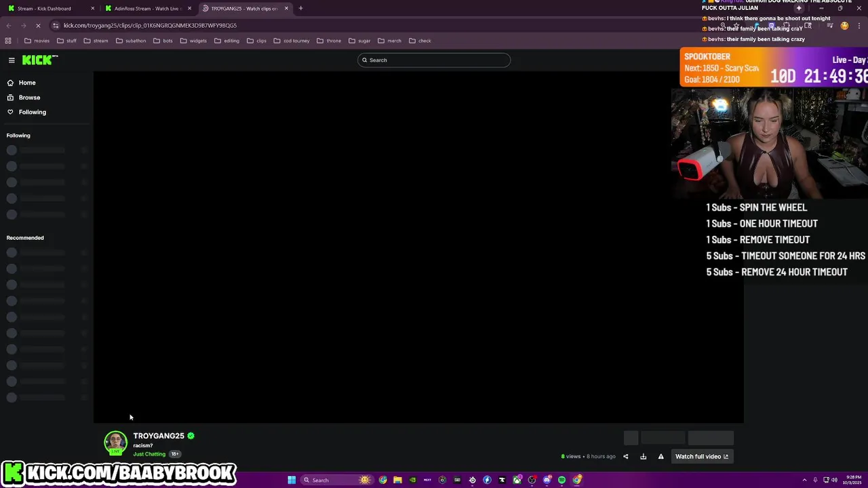Open the stream bookmarks folder
Image resolution: width=868 pixels, height=488 pixels.
(x=96, y=41)
